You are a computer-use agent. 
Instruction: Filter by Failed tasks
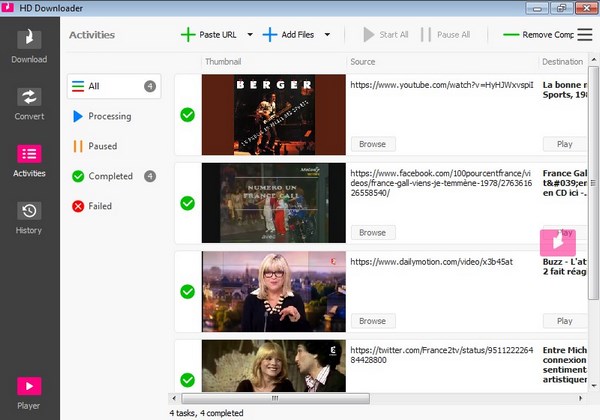coord(92,206)
